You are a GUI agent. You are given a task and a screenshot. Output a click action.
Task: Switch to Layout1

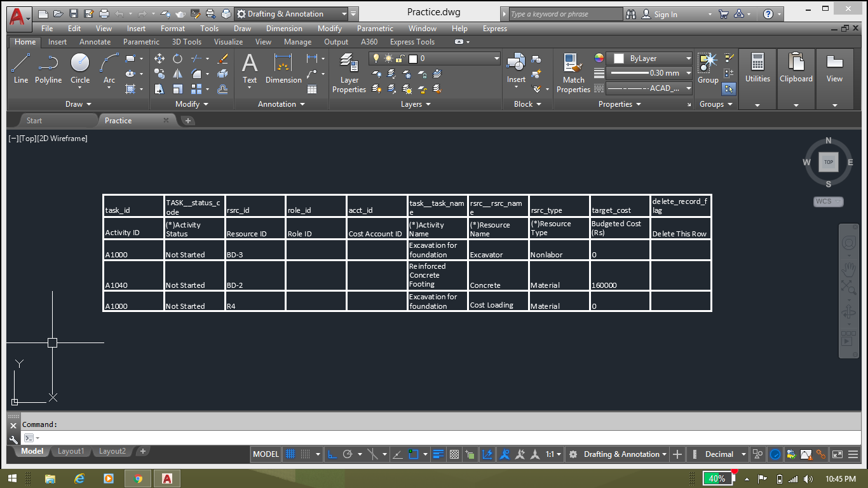point(71,451)
